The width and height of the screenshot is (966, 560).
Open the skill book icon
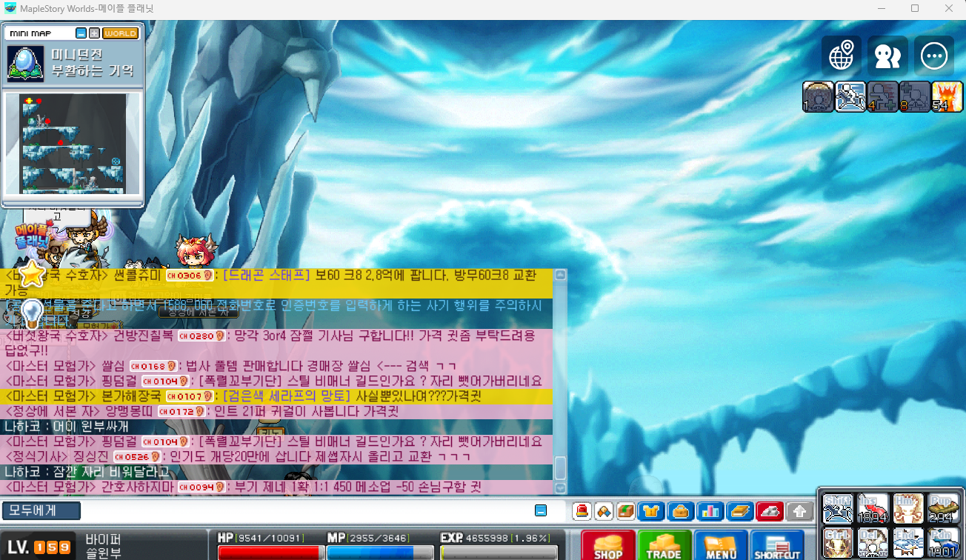tap(740, 511)
